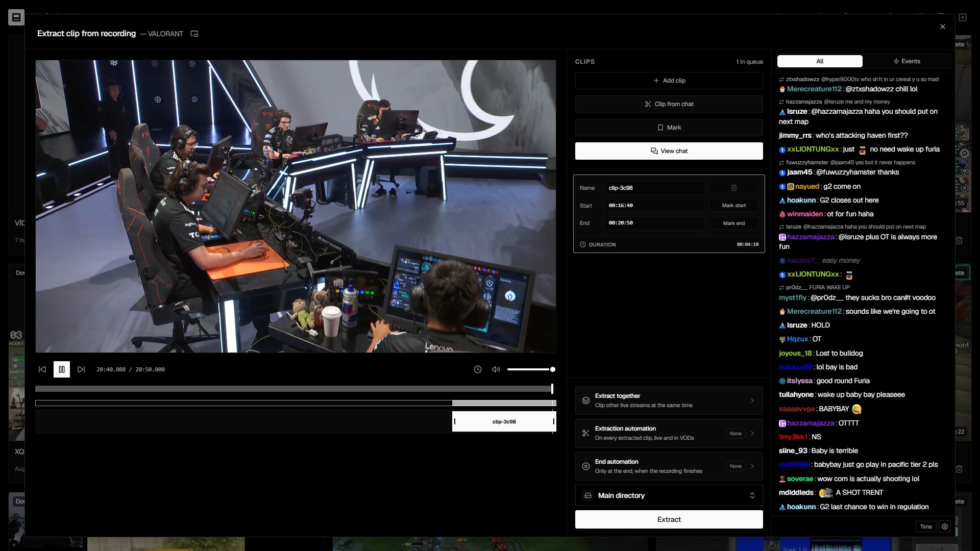Click the reply icon beside ztxshadowzz
This screenshot has height=551, width=980.
[x=781, y=79]
